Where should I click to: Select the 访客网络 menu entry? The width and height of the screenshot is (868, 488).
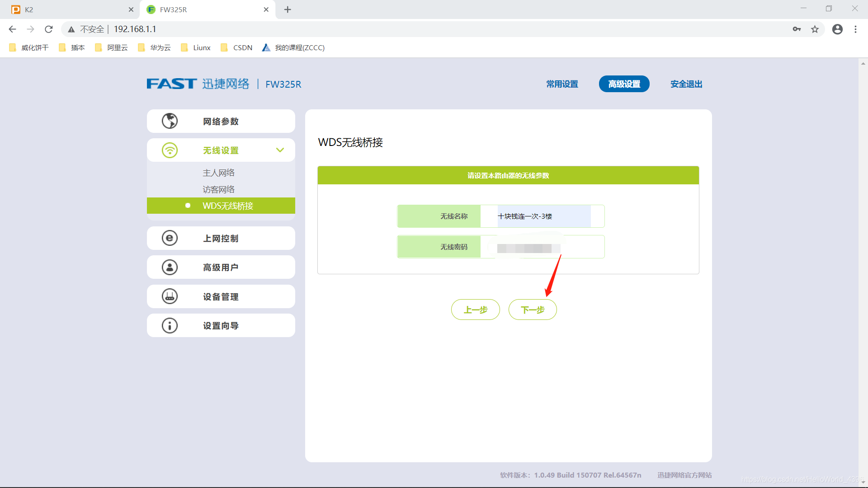[218, 189]
